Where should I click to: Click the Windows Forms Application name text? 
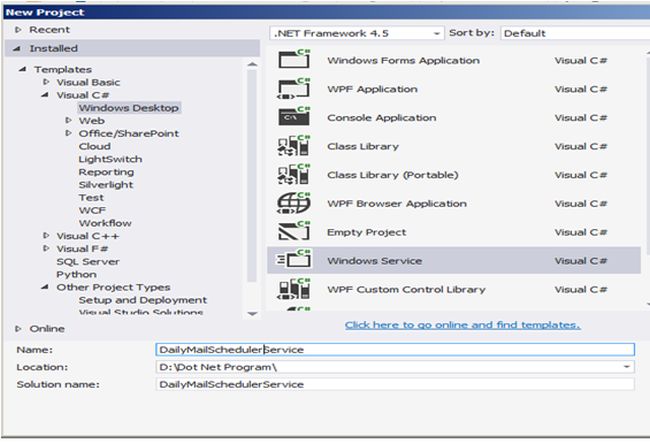point(403,61)
